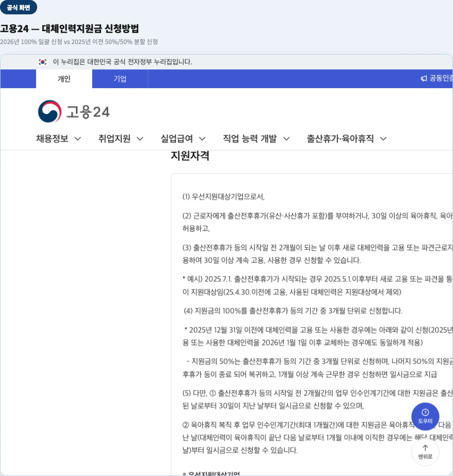
Task: Click the line starting "(4) 지원금의 100%를"
Action: (x=293, y=311)
